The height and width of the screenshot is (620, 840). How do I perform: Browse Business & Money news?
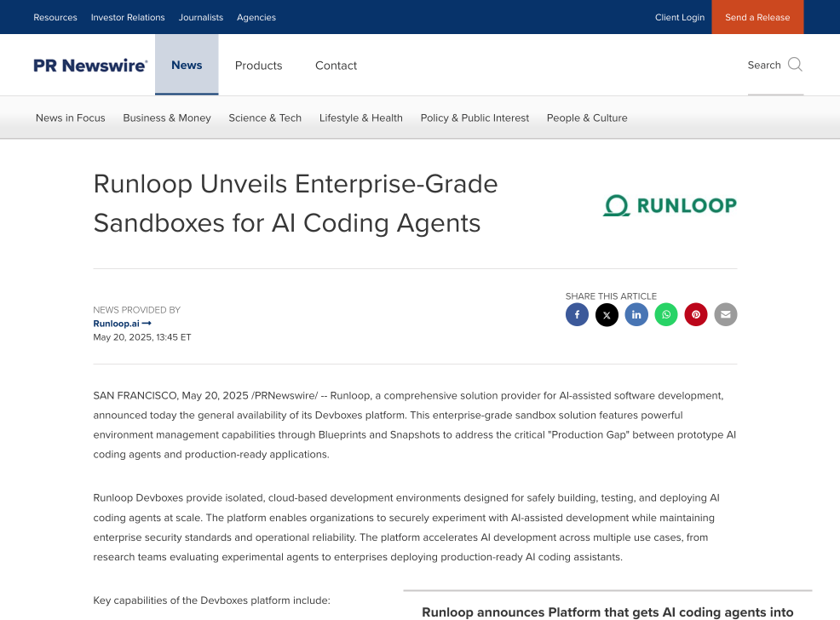(x=167, y=118)
